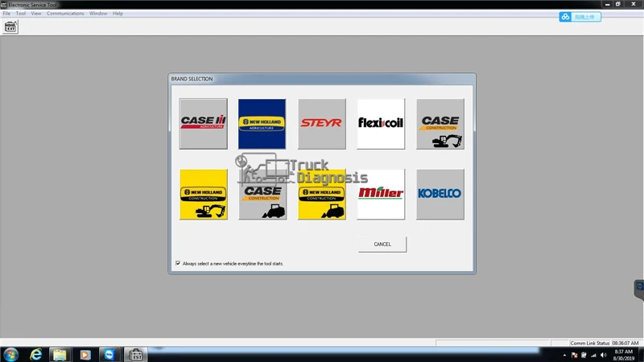Click the volume speaker tray icon
644x362 pixels.
pyautogui.click(x=603, y=355)
